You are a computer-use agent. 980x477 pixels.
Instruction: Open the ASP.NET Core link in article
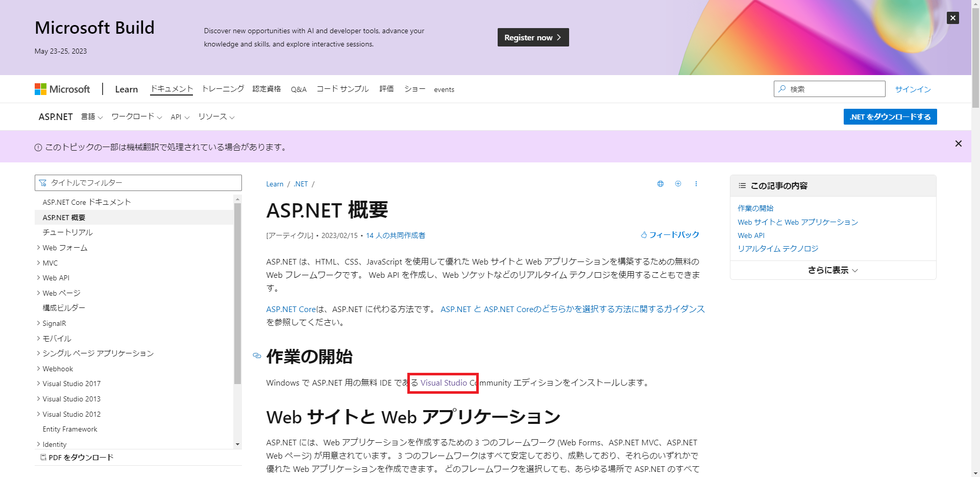[291, 309]
